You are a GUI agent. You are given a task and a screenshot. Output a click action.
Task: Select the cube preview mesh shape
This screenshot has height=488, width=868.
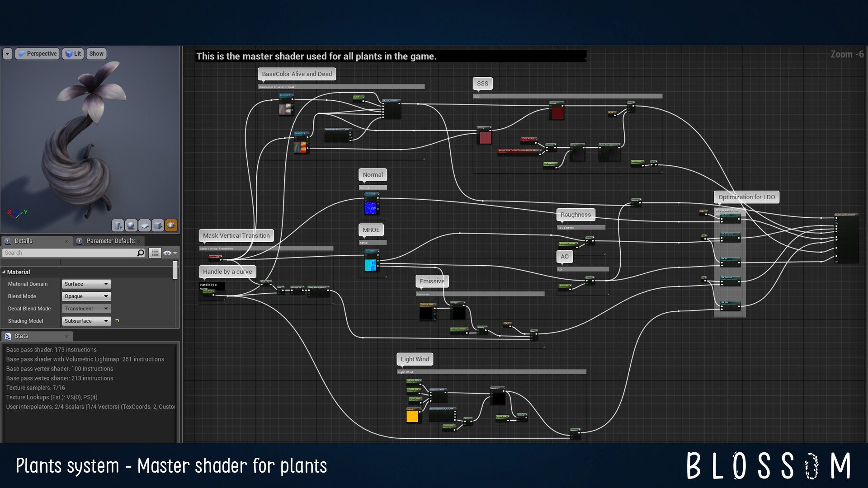[157, 225]
